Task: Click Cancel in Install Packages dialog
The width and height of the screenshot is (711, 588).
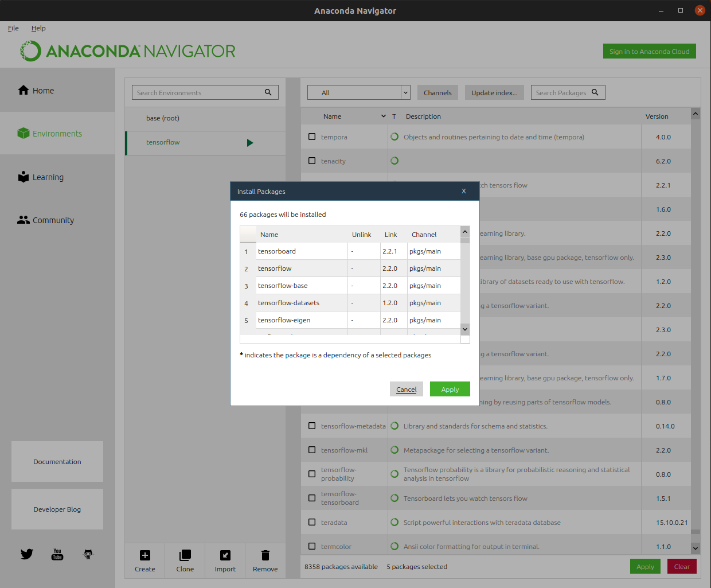Action: coord(407,389)
